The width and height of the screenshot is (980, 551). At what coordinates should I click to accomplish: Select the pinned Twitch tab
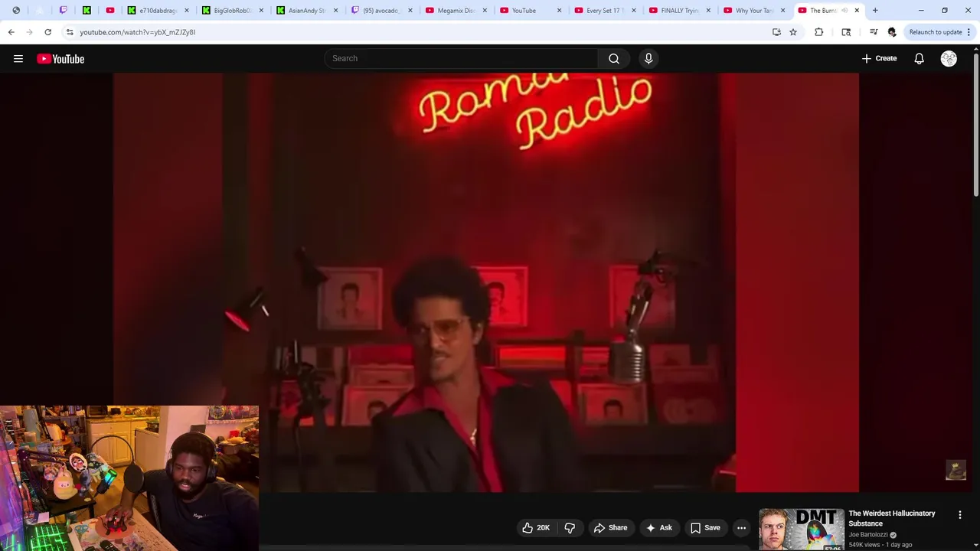click(64, 11)
